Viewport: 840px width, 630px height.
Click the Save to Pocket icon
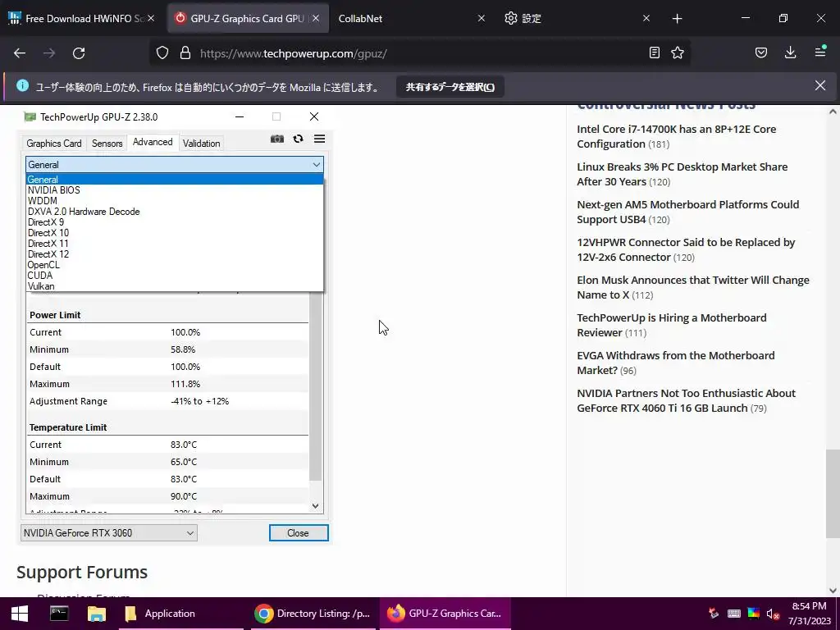(x=761, y=53)
